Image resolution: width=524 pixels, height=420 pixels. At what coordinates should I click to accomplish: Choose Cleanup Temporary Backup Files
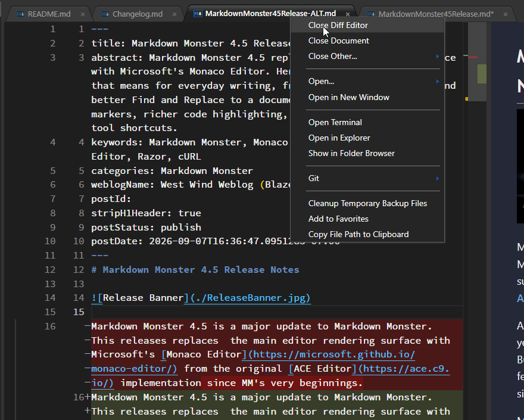367,203
